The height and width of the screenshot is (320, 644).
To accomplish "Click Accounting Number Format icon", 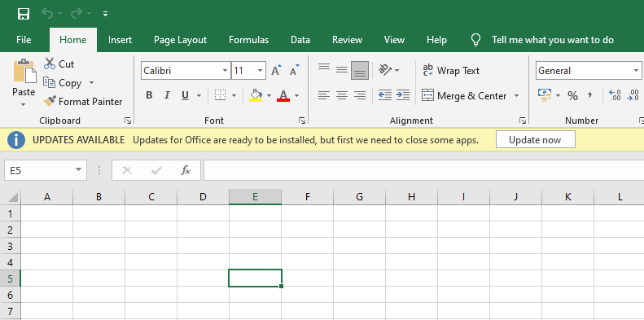I will [545, 96].
